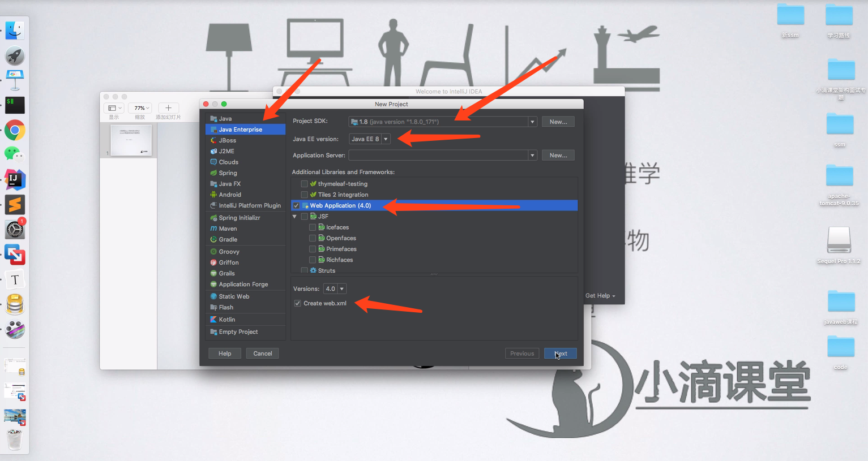This screenshot has width=868, height=461.
Task: Click the Cancel button
Action: point(263,354)
